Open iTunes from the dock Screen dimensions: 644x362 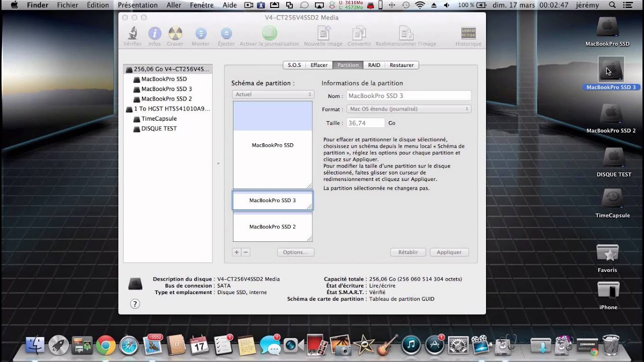click(411, 345)
